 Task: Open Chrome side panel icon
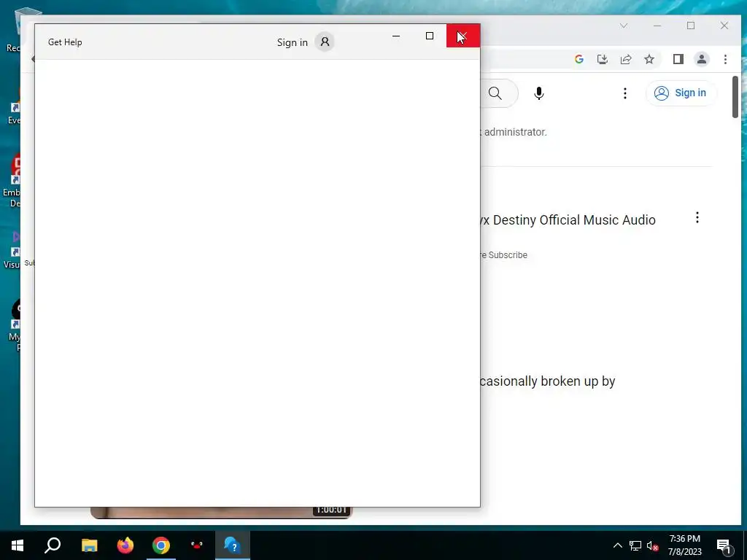pyautogui.click(x=678, y=59)
